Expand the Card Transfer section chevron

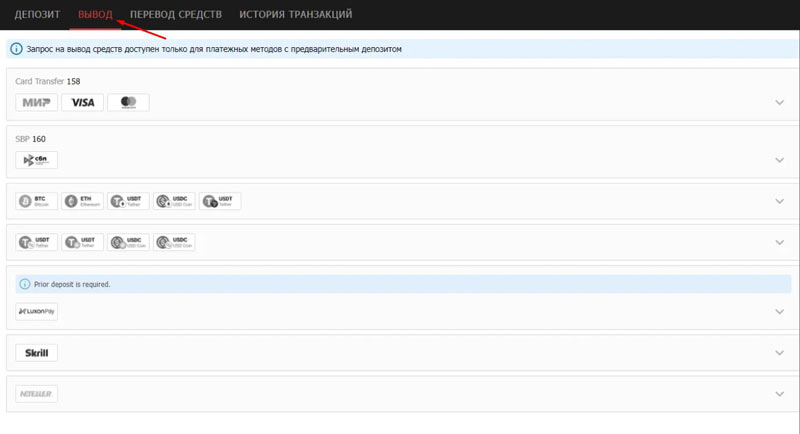click(780, 102)
